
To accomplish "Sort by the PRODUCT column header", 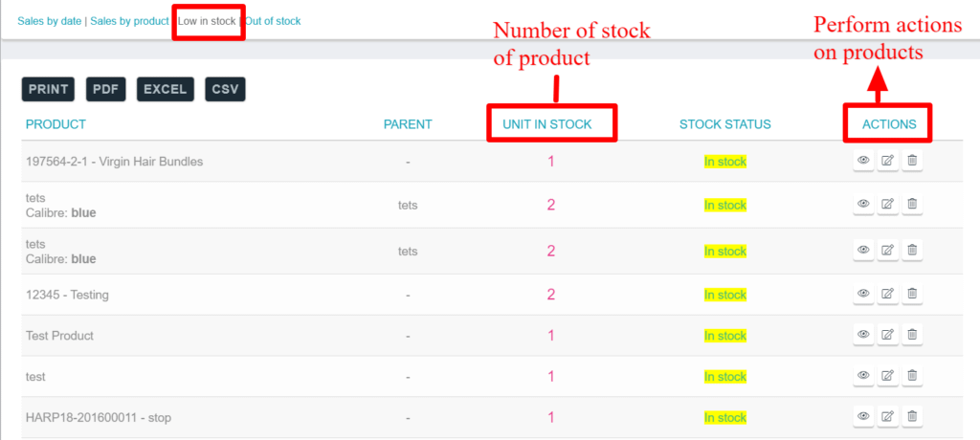I will (56, 124).
